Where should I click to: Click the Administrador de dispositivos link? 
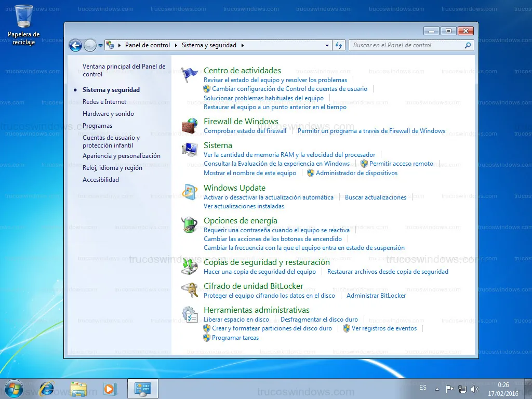[x=356, y=173]
